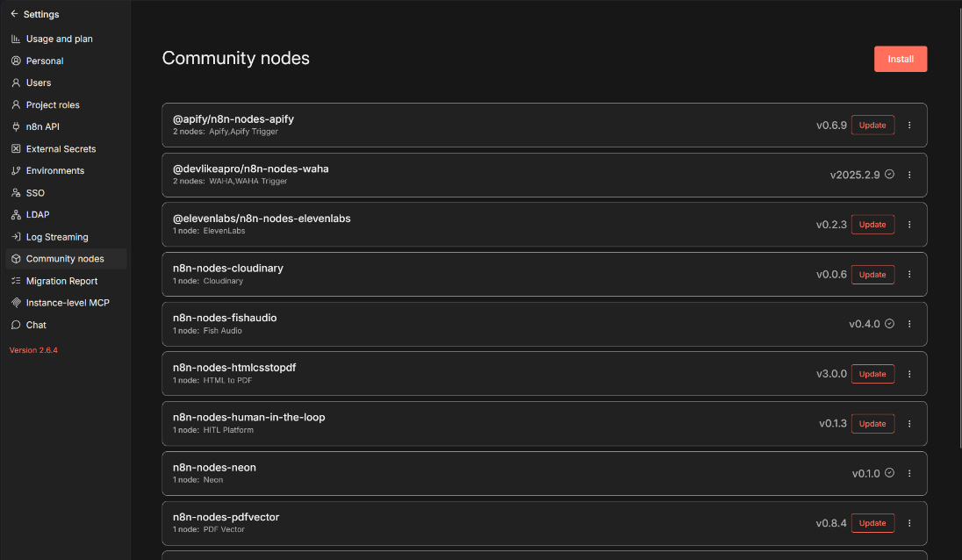Go to Users settings
This screenshot has height=560, width=962.
click(x=66, y=83)
